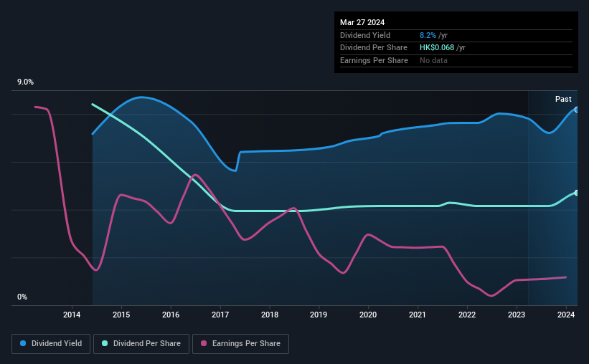
Task: Click the blue Dividend Yield legend dot
Action: pyautogui.click(x=23, y=343)
